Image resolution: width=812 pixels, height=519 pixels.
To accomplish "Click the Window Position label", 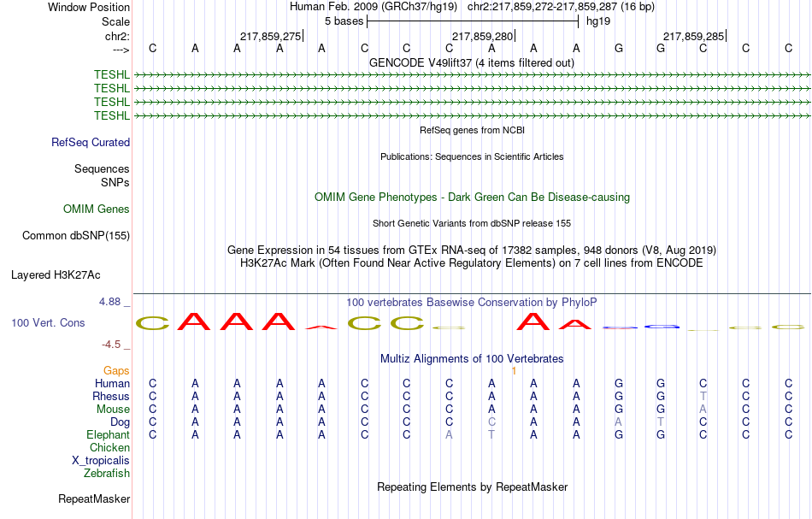I will (x=89, y=7).
